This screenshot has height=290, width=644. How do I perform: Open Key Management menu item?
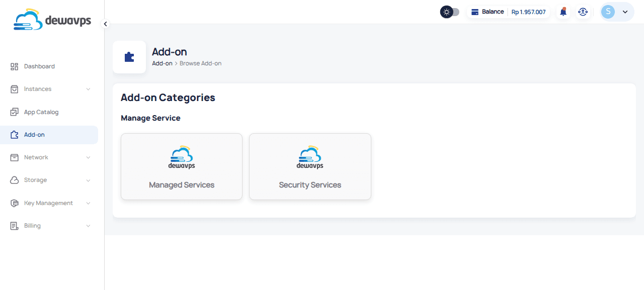48,203
